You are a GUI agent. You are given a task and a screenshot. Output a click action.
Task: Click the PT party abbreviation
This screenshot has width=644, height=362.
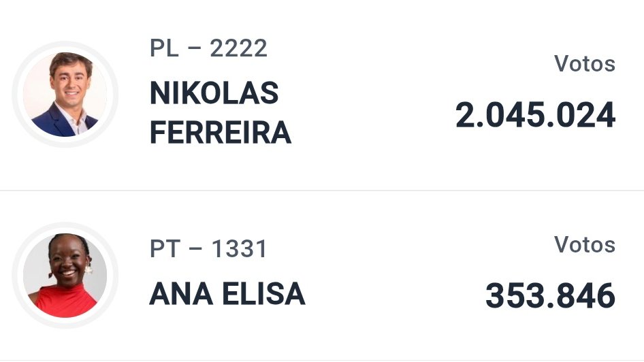tap(165, 249)
